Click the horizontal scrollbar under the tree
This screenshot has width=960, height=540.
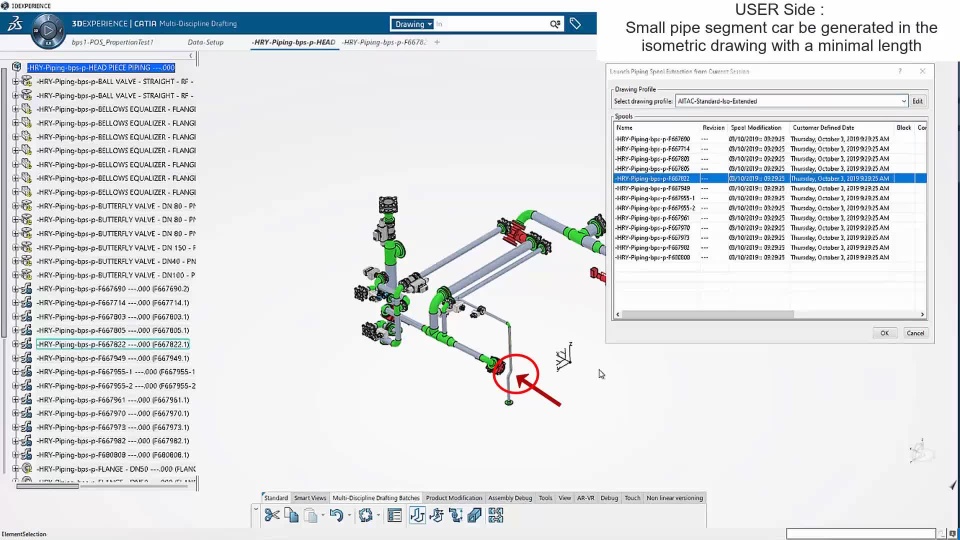point(47,487)
